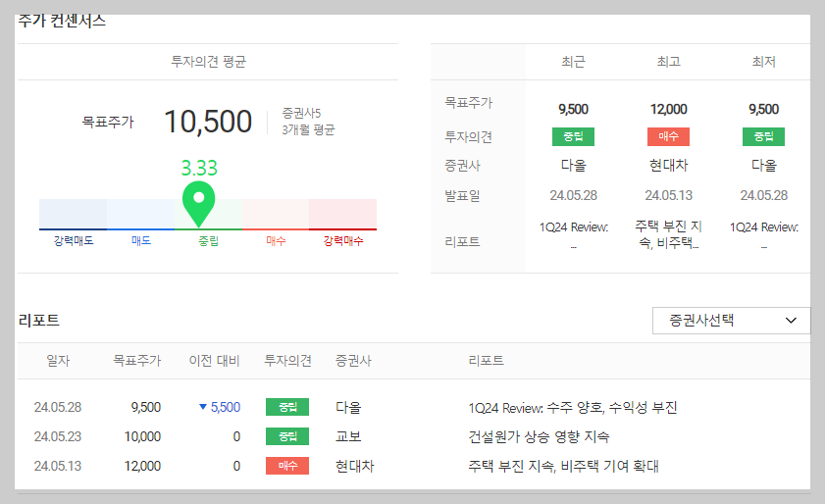Click the 12,000 target in the 최고 column
825x504 pixels.
[x=669, y=110]
